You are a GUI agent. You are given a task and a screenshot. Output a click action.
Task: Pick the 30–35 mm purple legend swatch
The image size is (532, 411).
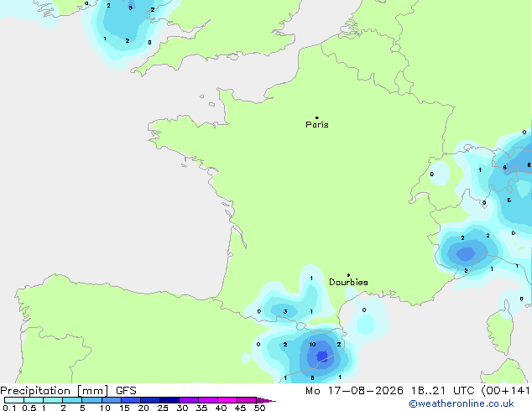click(x=188, y=400)
